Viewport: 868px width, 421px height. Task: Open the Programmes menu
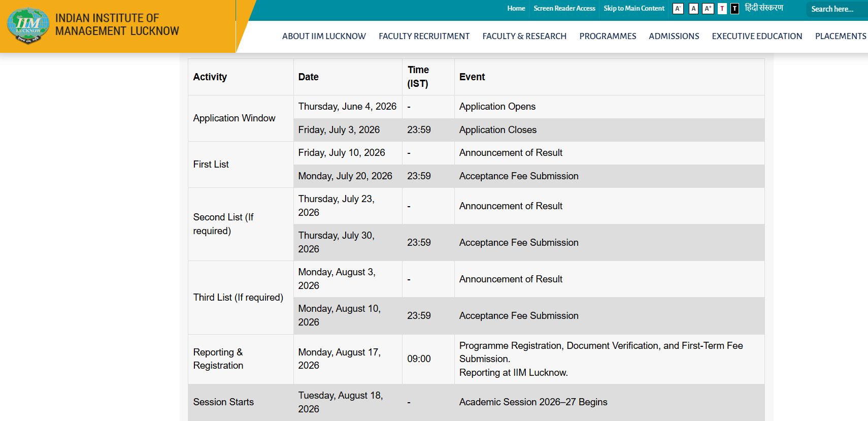(x=608, y=36)
